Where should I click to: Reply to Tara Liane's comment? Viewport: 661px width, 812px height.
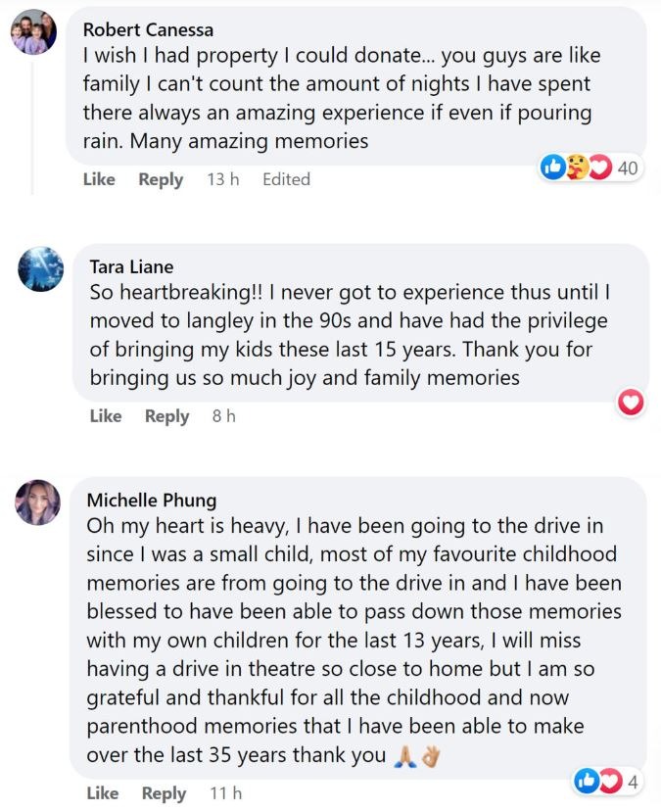tap(167, 416)
